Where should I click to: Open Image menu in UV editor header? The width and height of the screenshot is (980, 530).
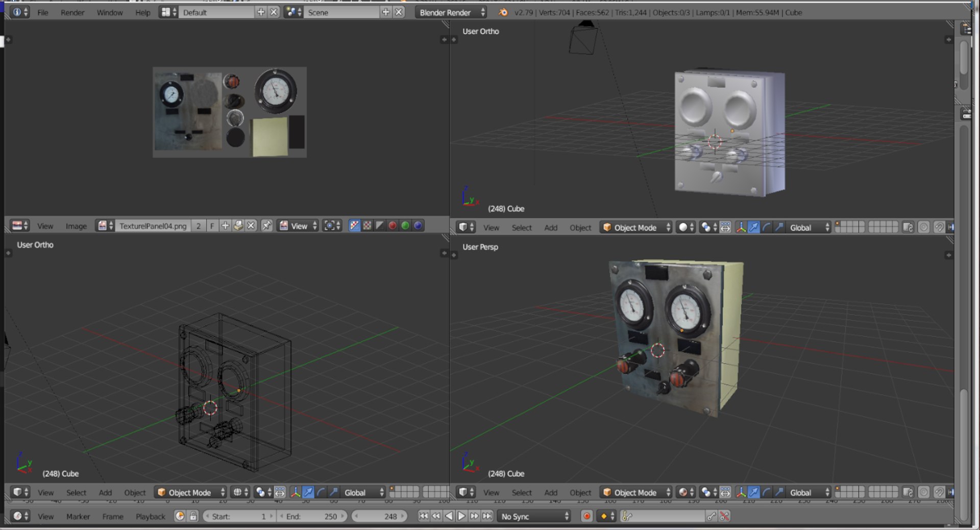click(76, 226)
